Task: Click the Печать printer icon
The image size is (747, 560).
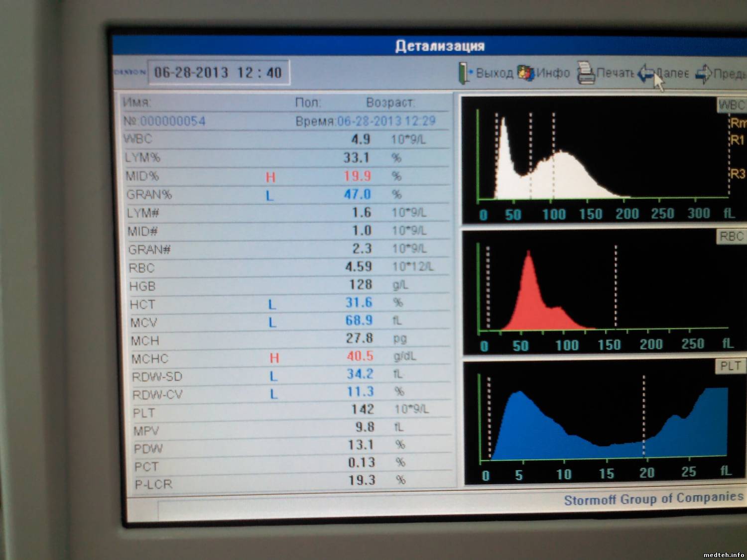Action: click(586, 73)
